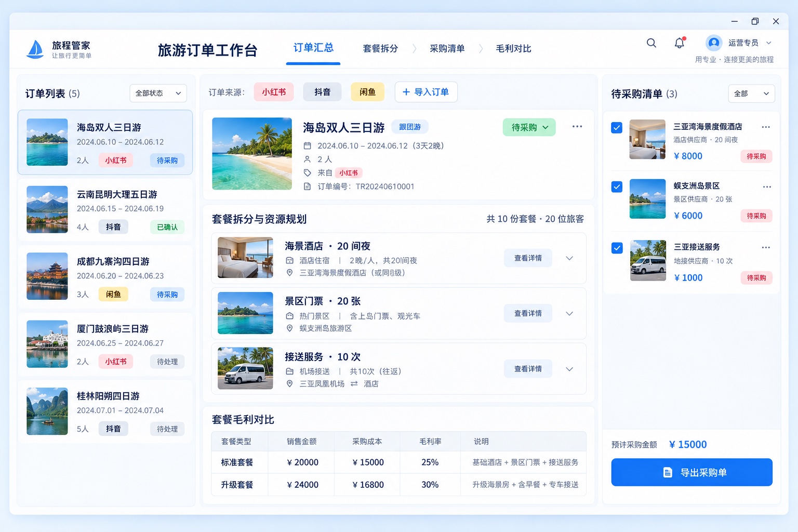Click the round-trip arrows icon near 三亚凤凰机场
Image resolution: width=798 pixels, height=532 pixels.
tap(354, 384)
